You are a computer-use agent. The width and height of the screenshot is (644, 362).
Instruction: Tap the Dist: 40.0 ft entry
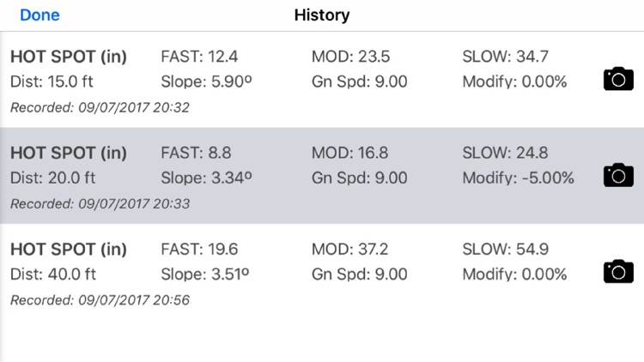tap(53, 275)
